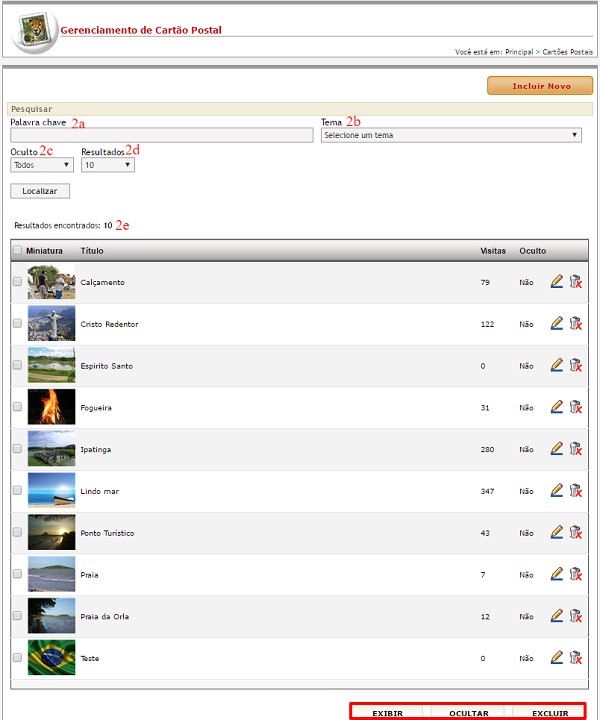Click the Oculto column header
600x720 pixels.
coord(533,251)
